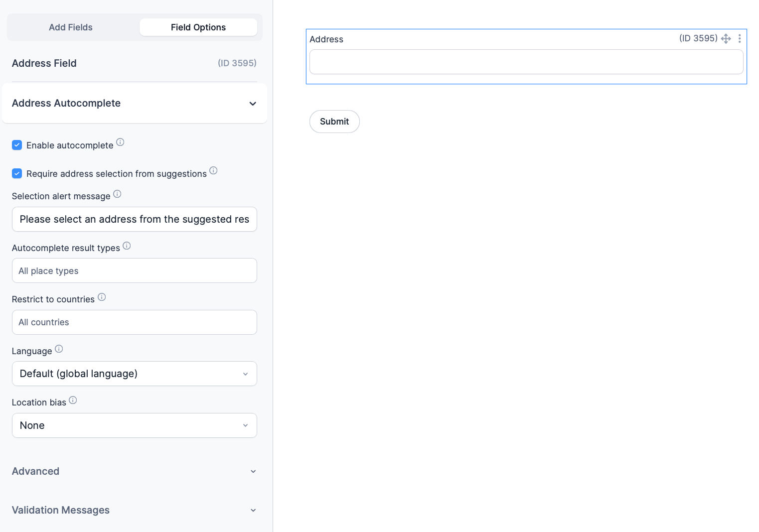Expand the Advanced section
The height and width of the screenshot is (532, 759).
click(135, 471)
